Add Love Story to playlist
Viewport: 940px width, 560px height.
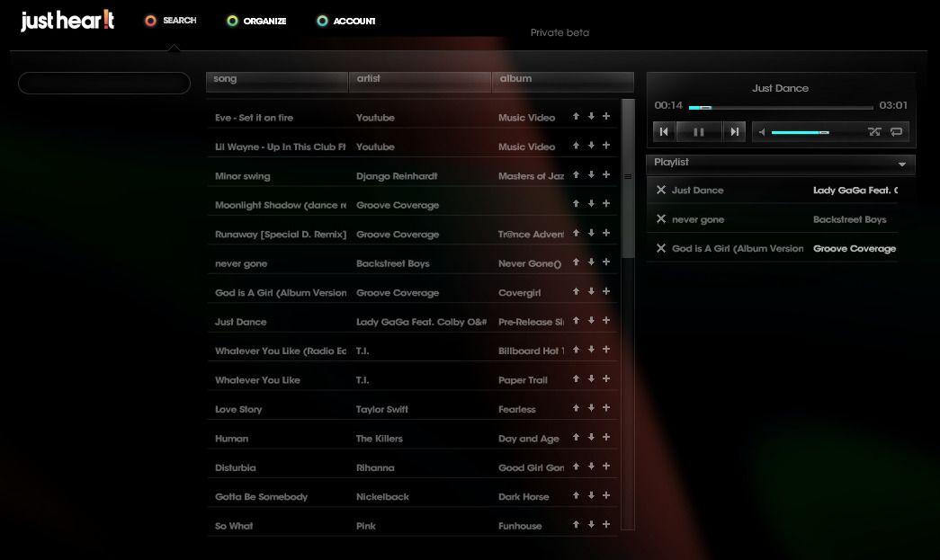coord(606,408)
